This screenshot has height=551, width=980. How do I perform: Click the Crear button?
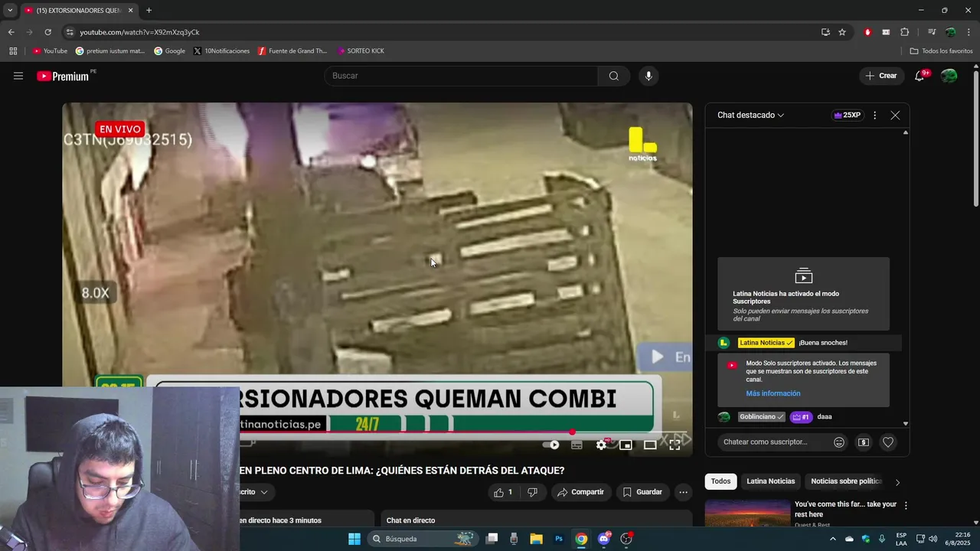[x=880, y=76]
